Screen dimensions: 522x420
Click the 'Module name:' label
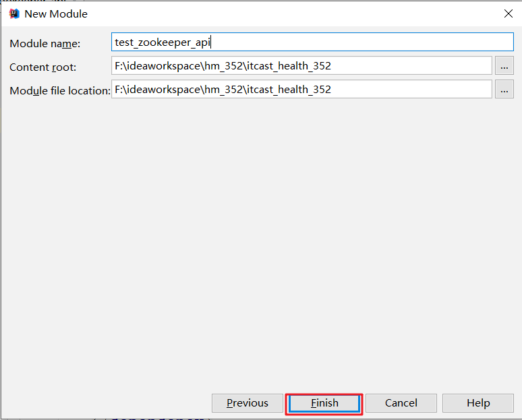(x=45, y=44)
